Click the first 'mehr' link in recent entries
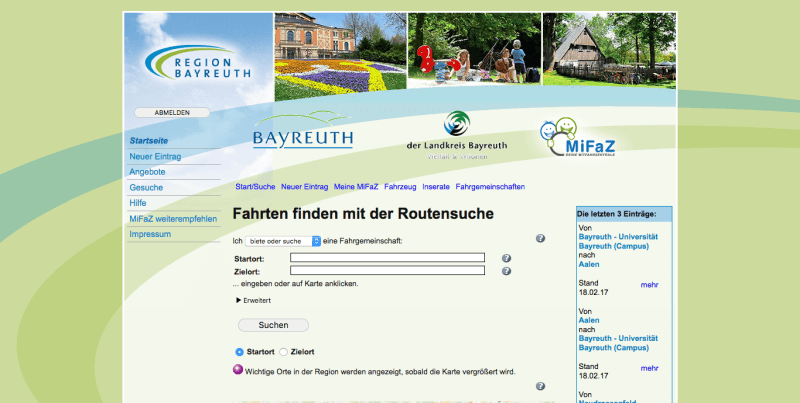 [650, 285]
